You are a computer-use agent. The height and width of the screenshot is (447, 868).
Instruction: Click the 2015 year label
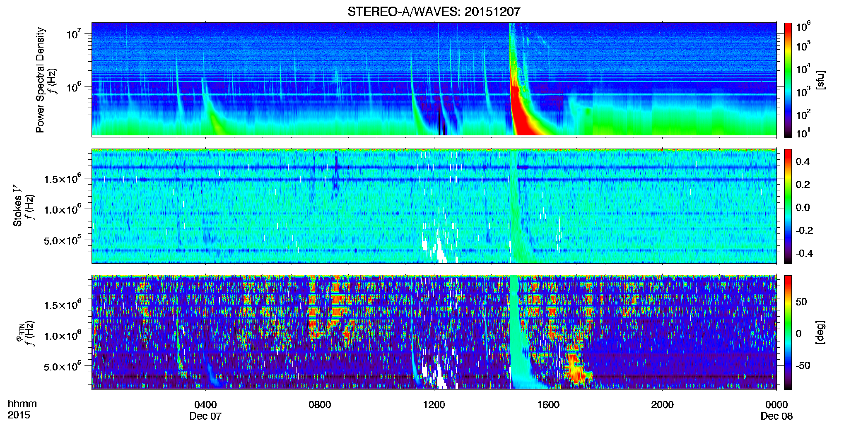[19, 415]
